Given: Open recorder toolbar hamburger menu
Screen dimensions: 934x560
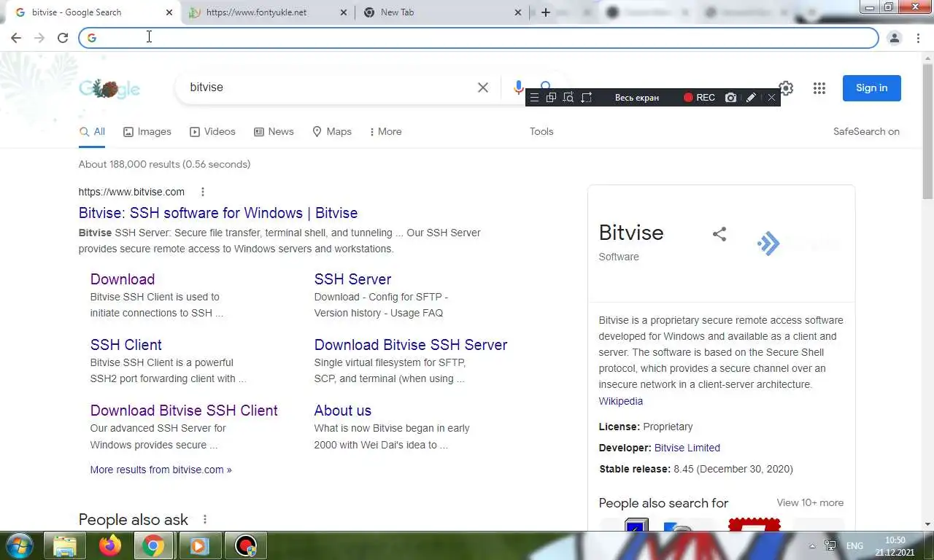Looking at the screenshot, I should click(x=534, y=98).
